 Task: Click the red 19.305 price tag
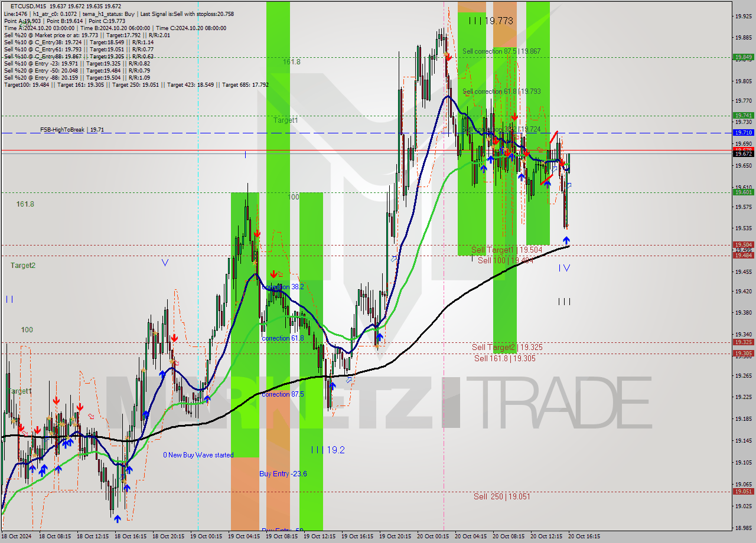coord(743,353)
